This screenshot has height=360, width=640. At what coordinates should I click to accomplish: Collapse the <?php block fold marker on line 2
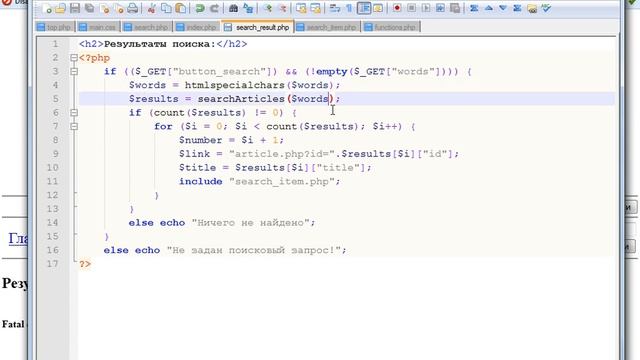(x=74, y=58)
